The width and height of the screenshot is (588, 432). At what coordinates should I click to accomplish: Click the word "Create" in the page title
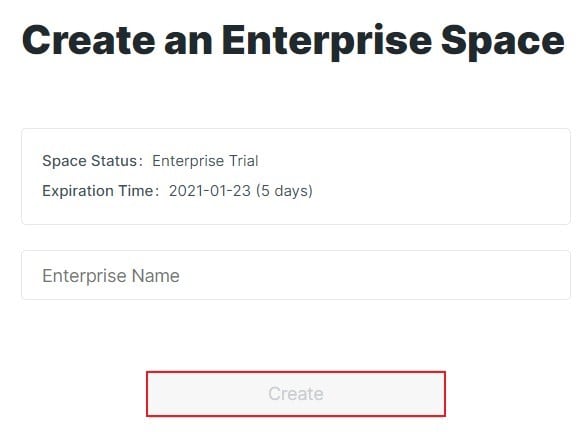coord(88,40)
